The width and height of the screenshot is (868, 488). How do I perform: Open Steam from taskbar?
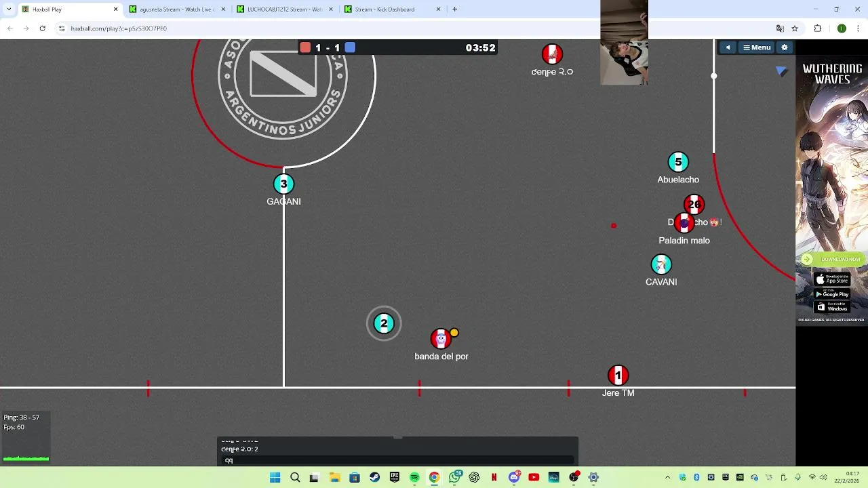click(x=374, y=477)
